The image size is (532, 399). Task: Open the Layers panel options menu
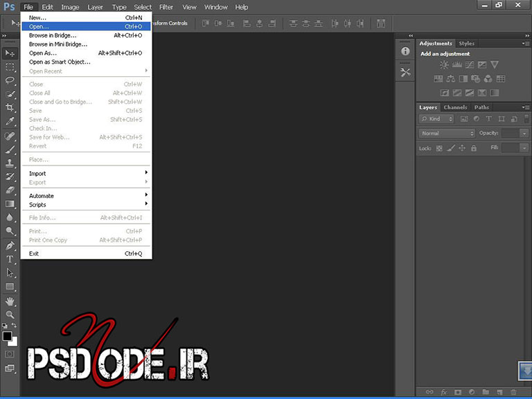(526, 107)
